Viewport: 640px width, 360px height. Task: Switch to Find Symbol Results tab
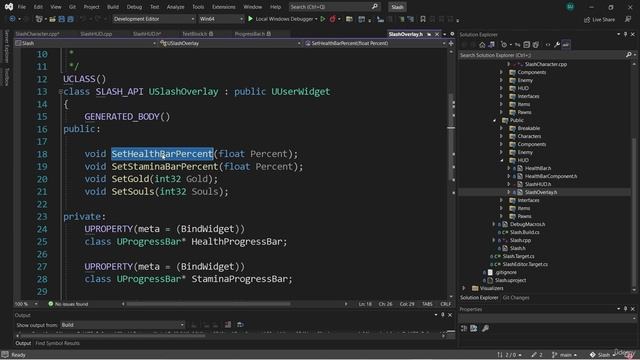58,343
